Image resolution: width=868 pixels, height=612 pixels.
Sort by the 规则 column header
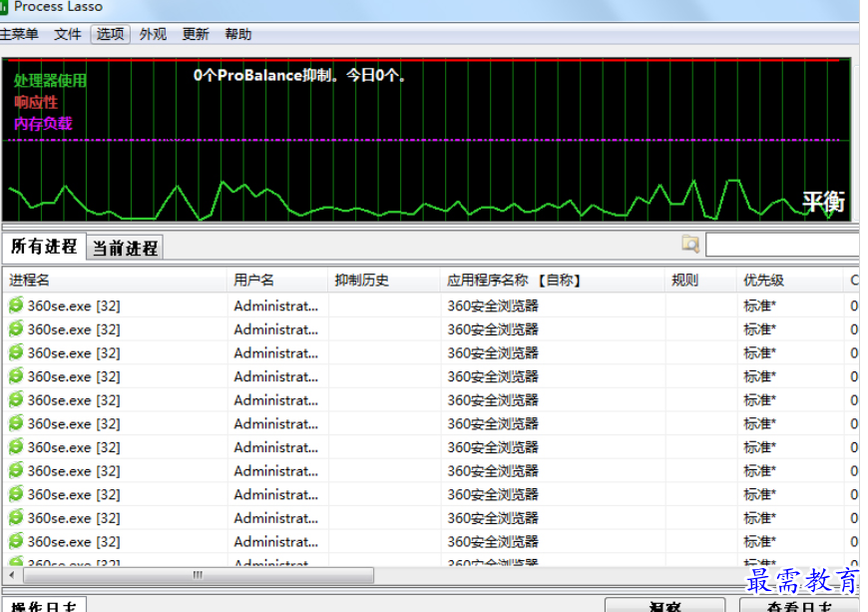click(700, 281)
